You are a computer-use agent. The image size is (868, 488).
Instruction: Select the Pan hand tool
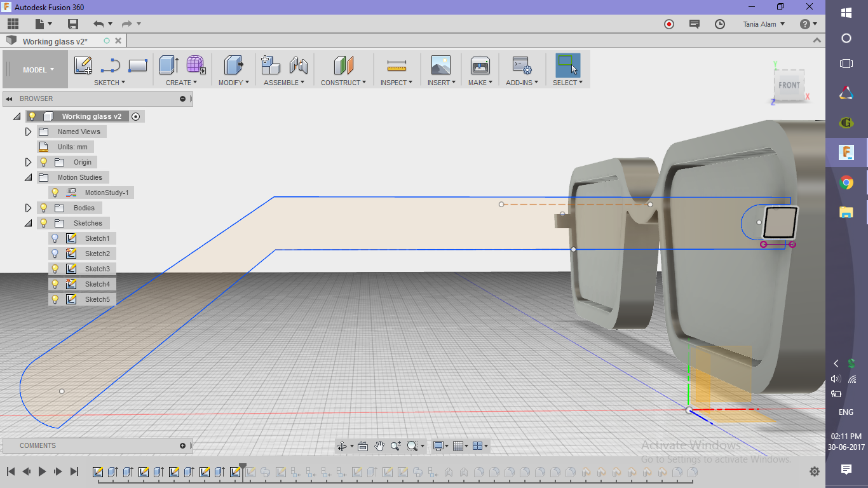click(379, 446)
